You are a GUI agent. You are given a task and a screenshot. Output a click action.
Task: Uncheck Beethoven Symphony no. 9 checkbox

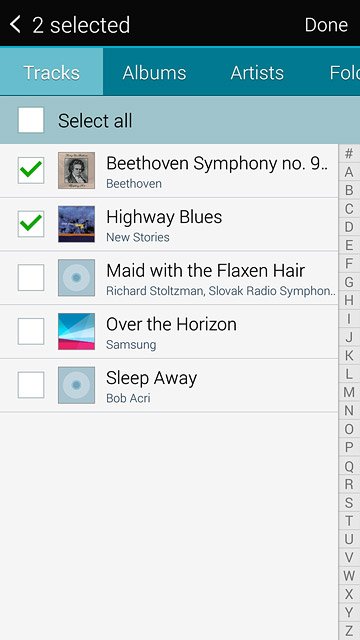pos(31,170)
